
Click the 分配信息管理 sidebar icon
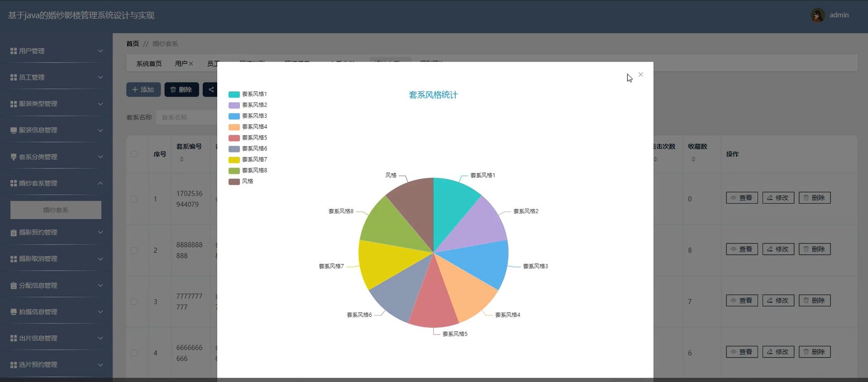pyautogui.click(x=14, y=286)
